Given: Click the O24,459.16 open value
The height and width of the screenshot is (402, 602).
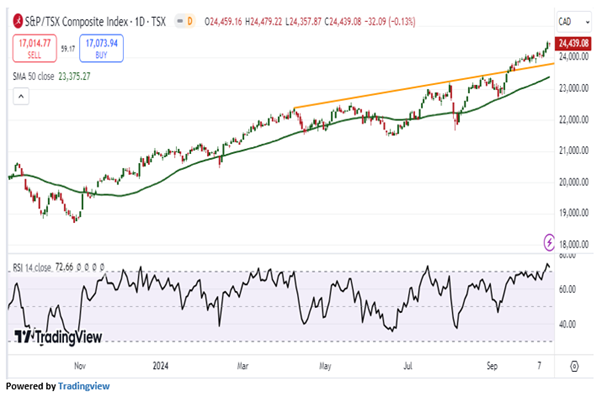Looking at the screenshot, I should click(223, 22).
